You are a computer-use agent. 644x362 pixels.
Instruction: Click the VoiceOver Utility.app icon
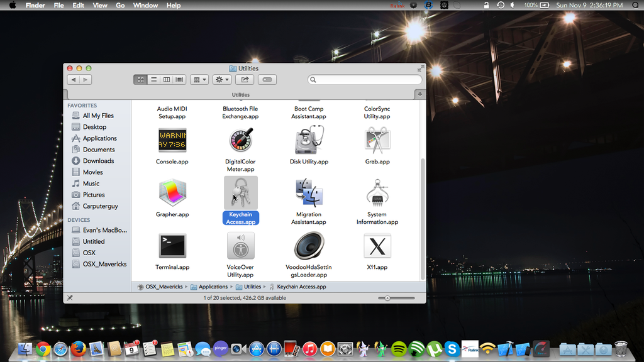point(240,246)
